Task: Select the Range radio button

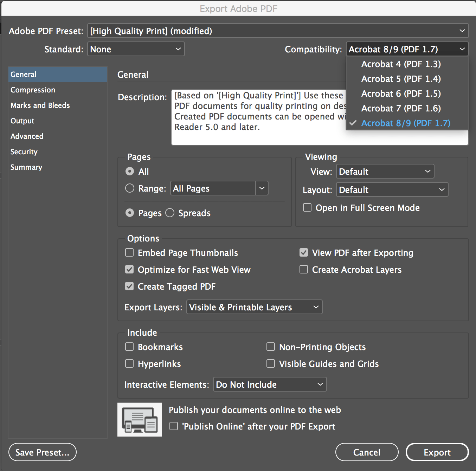Action: pos(129,188)
